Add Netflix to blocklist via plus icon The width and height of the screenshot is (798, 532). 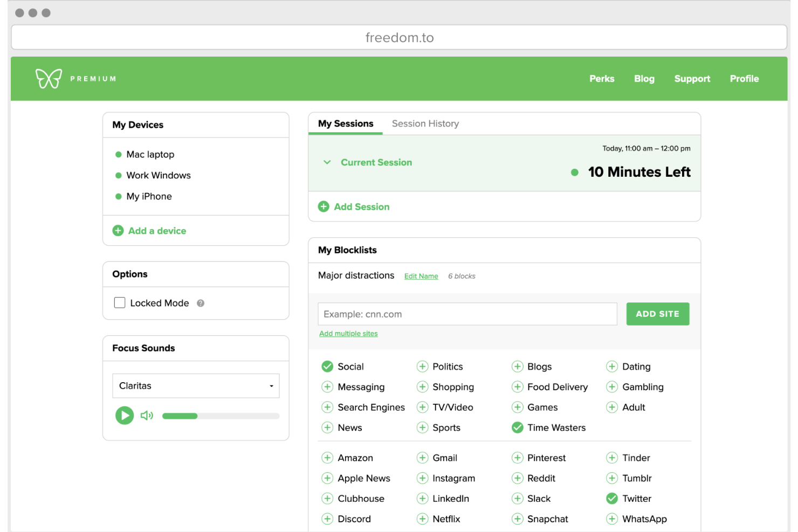(422, 519)
